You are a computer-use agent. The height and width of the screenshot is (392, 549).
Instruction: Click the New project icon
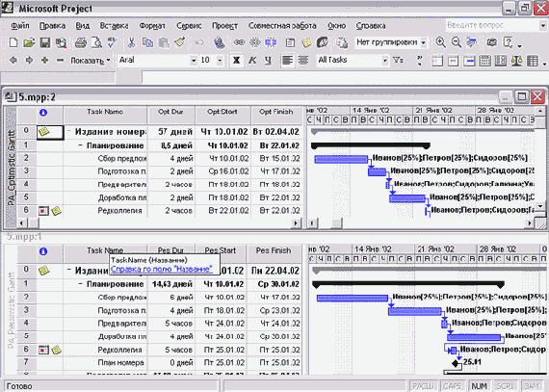pyautogui.click(x=13, y=42)
